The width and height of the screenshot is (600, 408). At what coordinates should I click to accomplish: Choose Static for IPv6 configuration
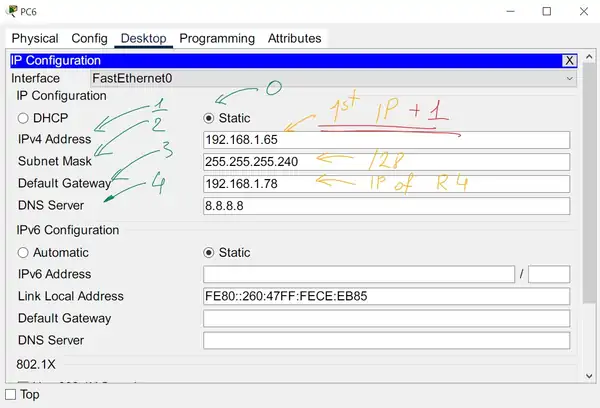[x=209, y=253]
